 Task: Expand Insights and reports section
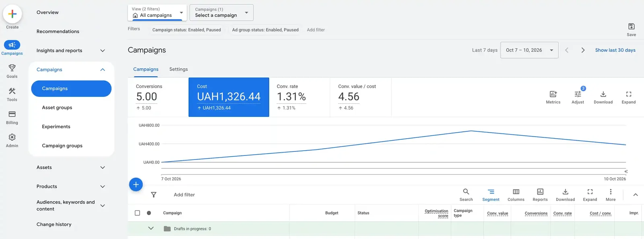click(103, 51)
